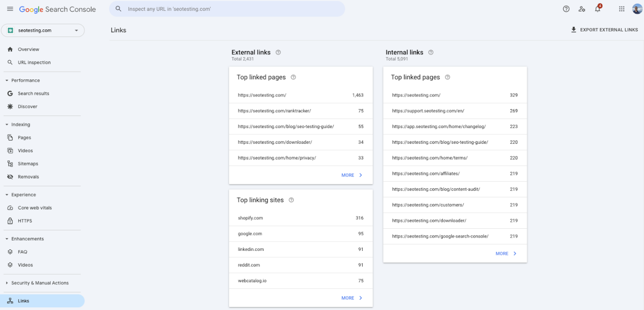Image resolution: width=644 pixels, height=310 pixels.
Task: Show MORE top linking sites
Action: pyautogui.click(x=352, y=297)
